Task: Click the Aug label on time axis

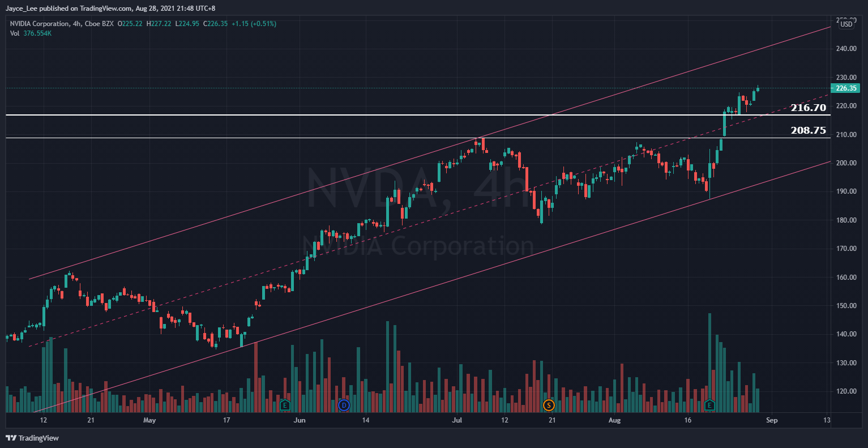Action: pyautogui.click(x=614, y=420)
